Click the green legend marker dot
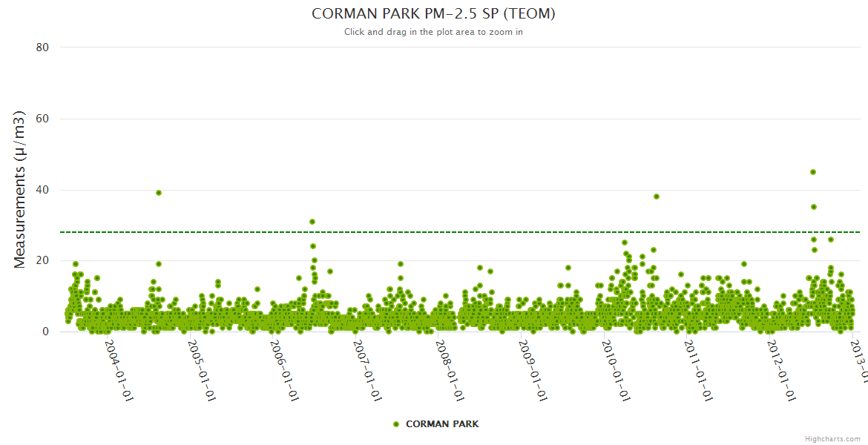The image size is (868, 445). (396, 424)
